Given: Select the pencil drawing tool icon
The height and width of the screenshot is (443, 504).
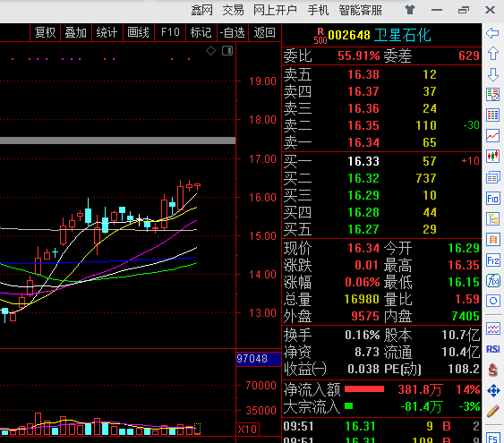Looking at the screenshot, I should (492, 411).
